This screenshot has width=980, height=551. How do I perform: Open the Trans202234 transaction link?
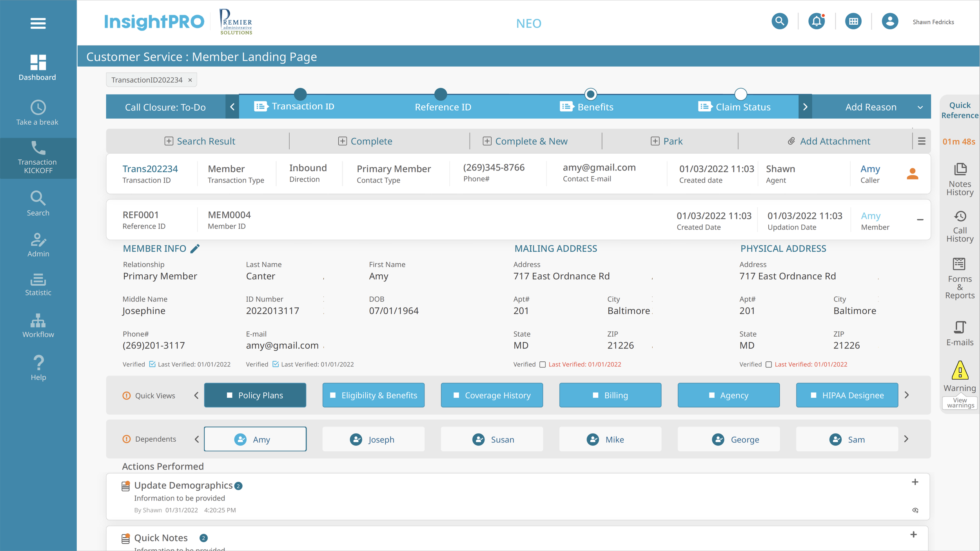click(x=150, y=169)
